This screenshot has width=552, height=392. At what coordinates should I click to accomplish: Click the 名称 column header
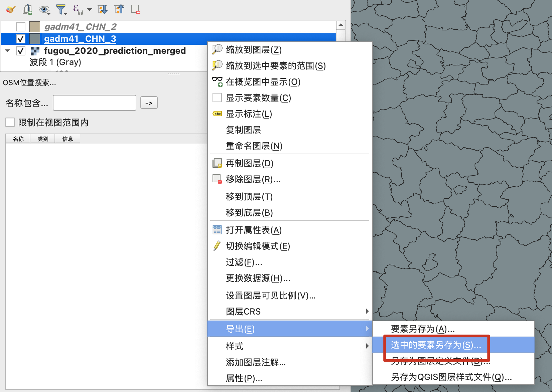click(18, 139)
